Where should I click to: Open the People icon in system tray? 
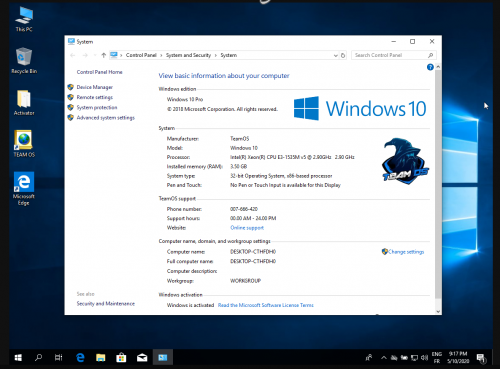pyautogui.click(x=369, y=358)
